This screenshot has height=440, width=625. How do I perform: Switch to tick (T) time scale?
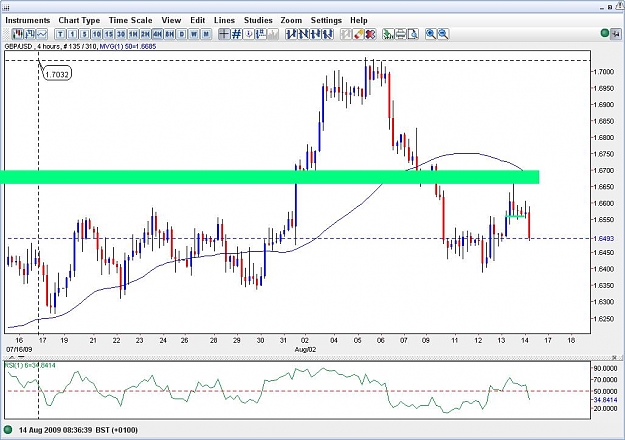click(x=60, y=34)
